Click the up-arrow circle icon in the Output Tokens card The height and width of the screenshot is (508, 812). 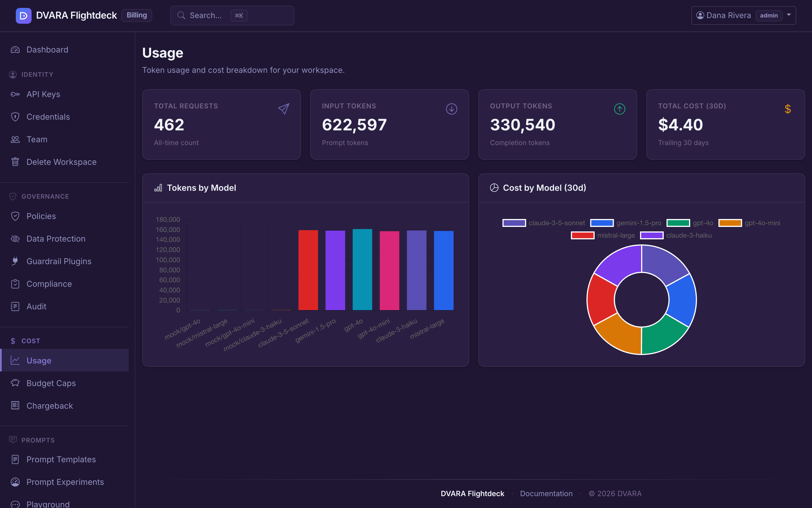[620, 109]
